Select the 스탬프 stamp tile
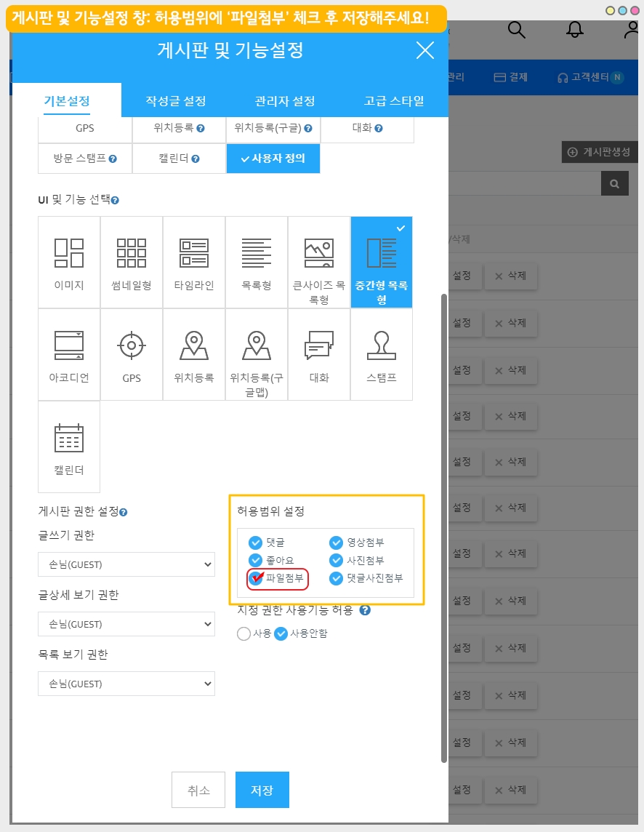 click(382, 354)
